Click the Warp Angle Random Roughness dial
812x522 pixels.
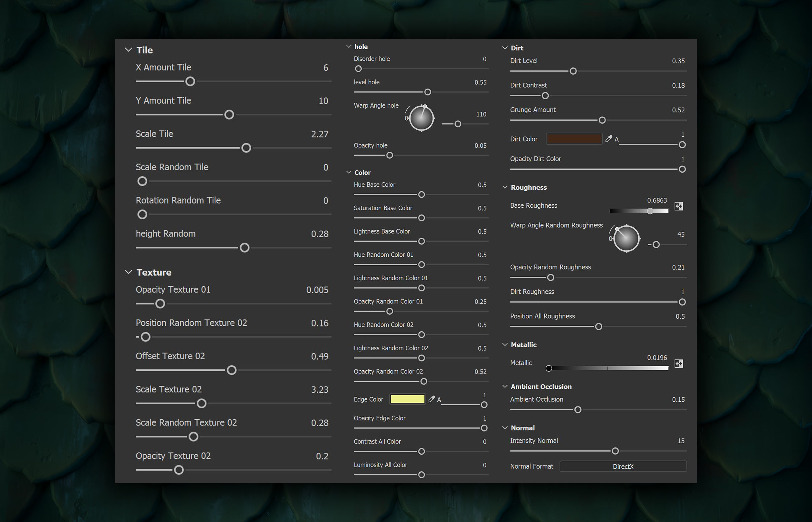pos(626,238)
